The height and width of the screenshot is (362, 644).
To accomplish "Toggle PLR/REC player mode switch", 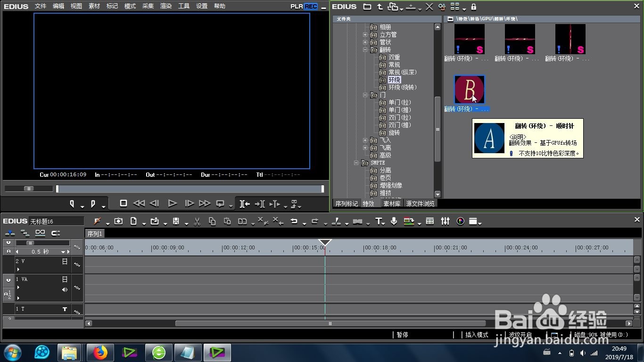I will (304, 7).
